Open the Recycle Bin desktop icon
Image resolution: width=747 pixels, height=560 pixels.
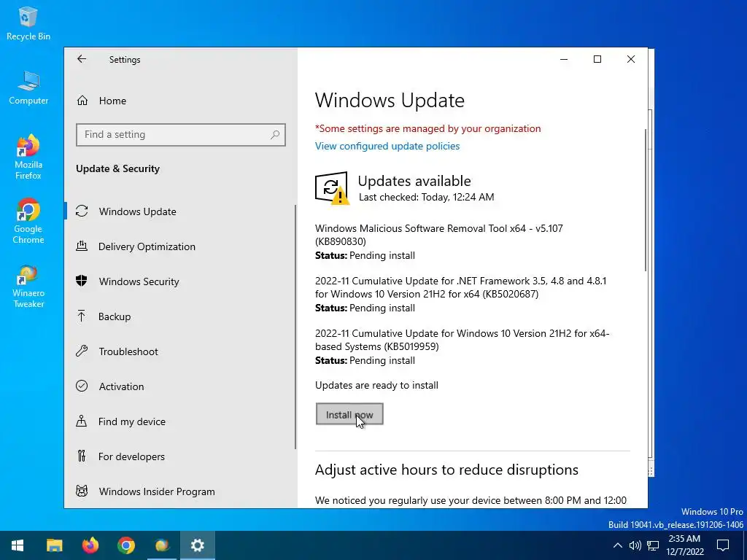(28, 23)
